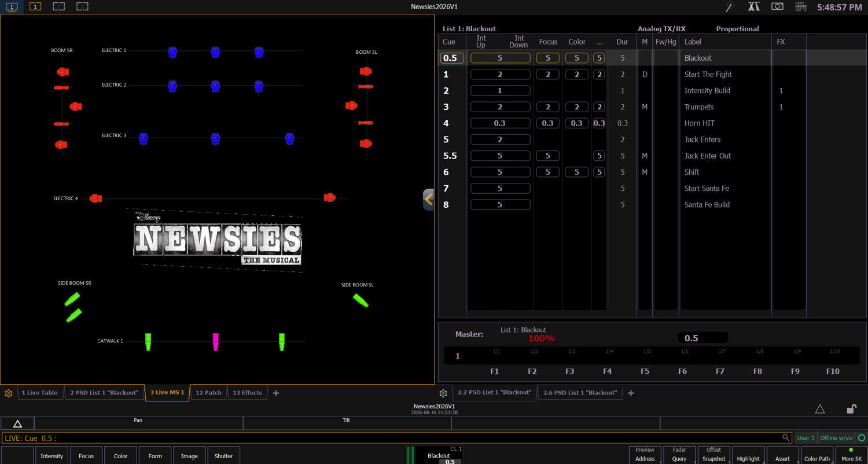Click the Pan encoder cell
Viewport: 868px width, 464px height.
click(138, 424)
